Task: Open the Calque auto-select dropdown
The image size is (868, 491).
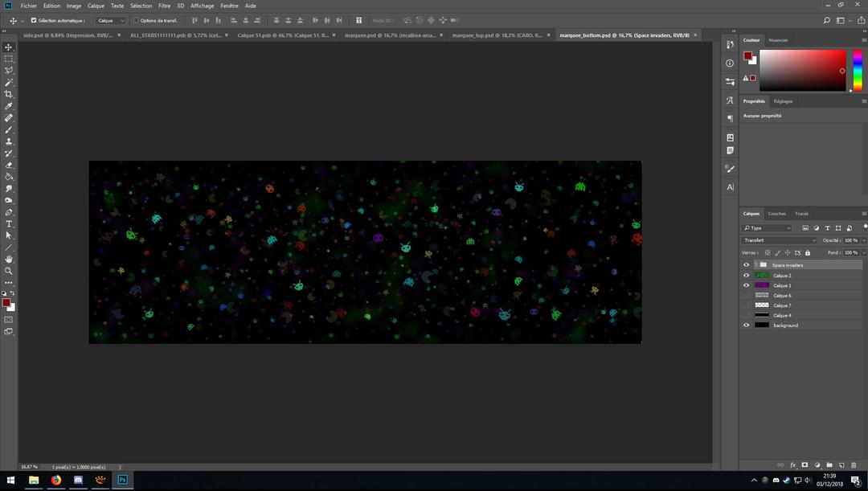Action: pos(110,20)
